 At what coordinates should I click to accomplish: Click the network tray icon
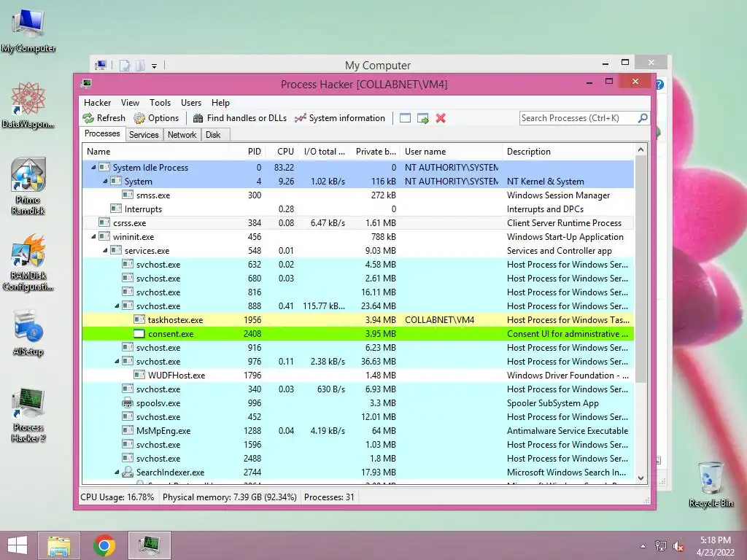[661, 546]
